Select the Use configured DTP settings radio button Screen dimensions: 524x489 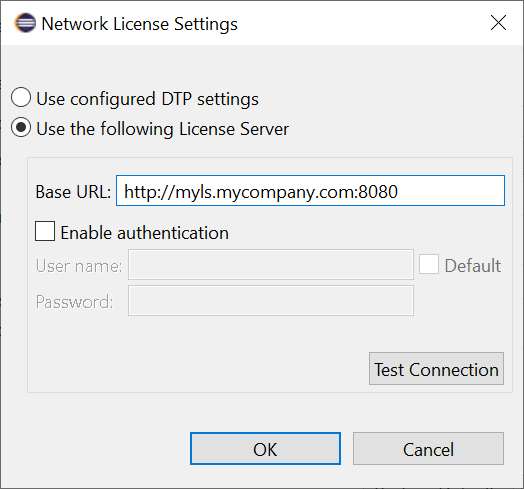coord(21,97)
